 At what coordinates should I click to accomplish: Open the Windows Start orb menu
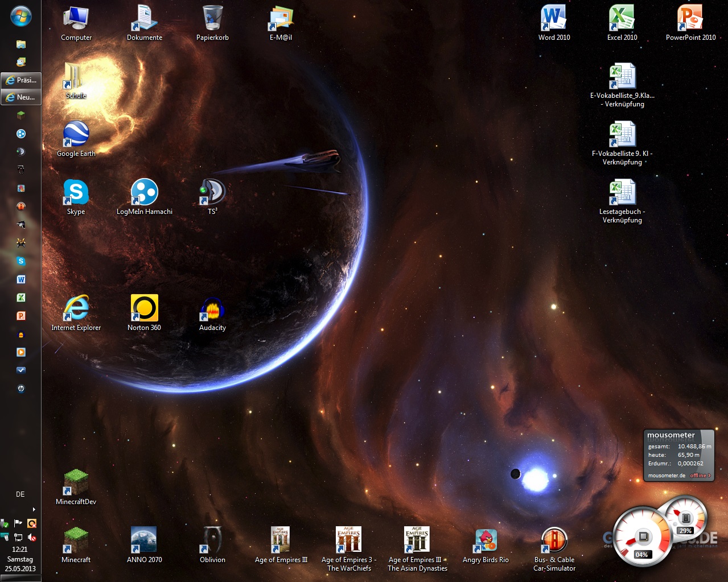coord(21,16)
